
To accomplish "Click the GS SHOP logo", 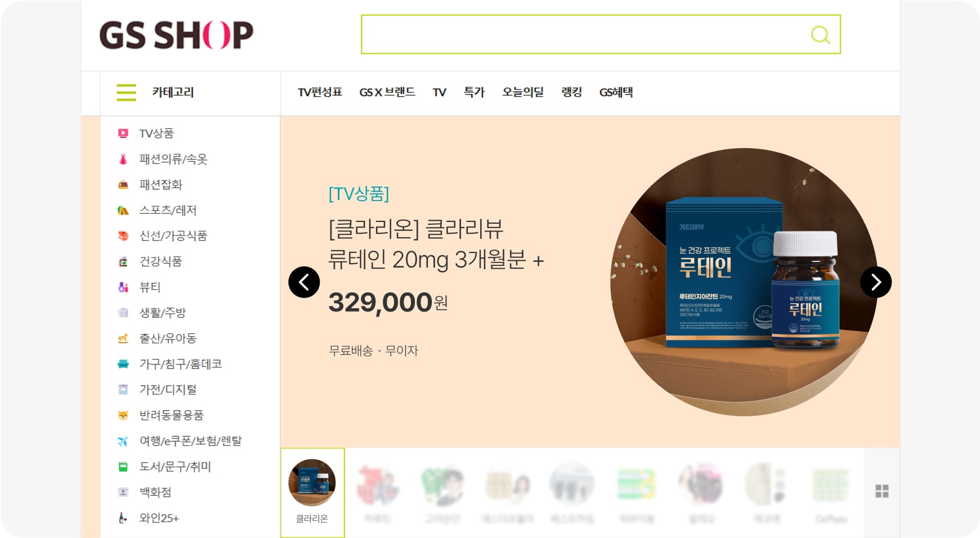I will point(176,35).
